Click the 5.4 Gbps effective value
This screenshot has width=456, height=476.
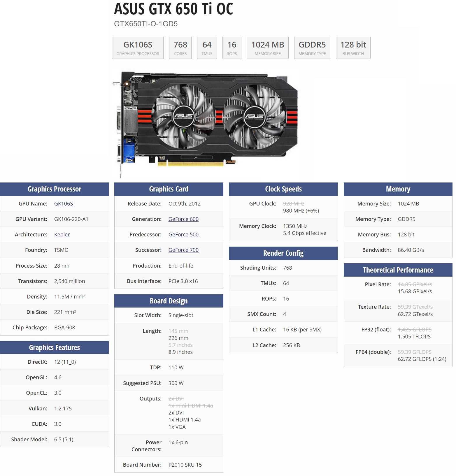[305, 233]
